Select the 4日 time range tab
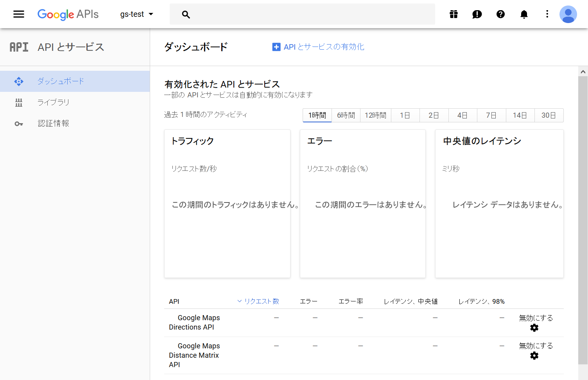The image size is (588, 380). coord(463,115)
